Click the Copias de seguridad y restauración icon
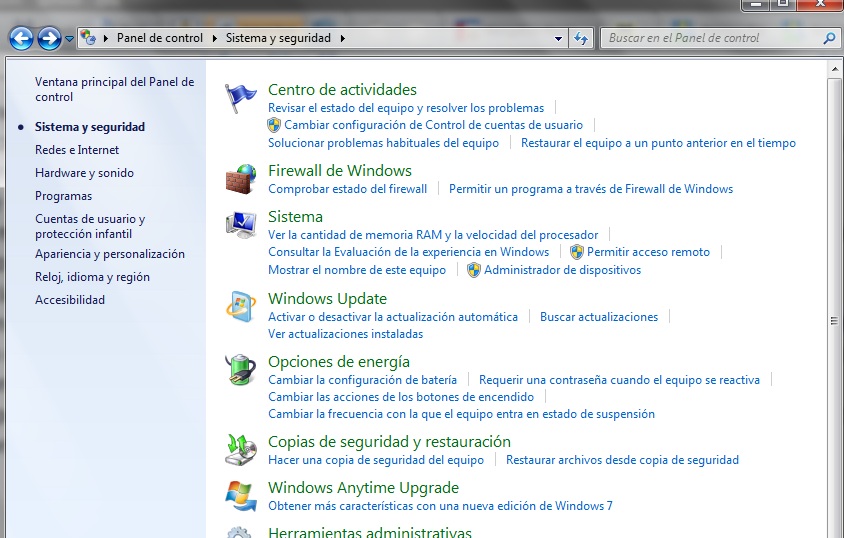 (241, 450)
